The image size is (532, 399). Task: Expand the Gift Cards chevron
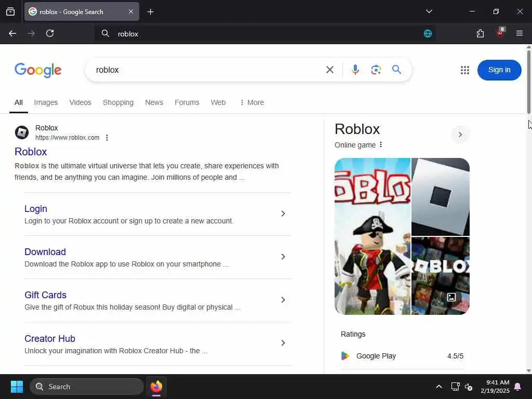(x=283, y=300)
